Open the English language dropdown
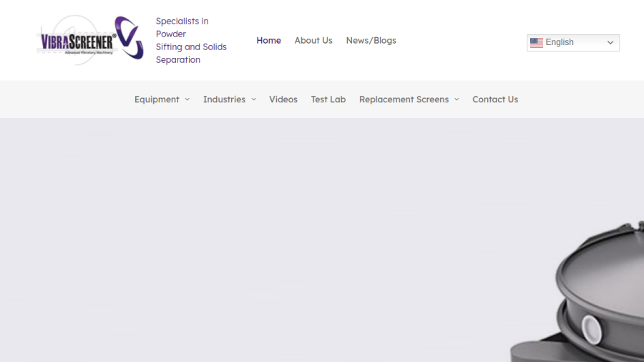 pyautogui.click(x=573, y=43)
